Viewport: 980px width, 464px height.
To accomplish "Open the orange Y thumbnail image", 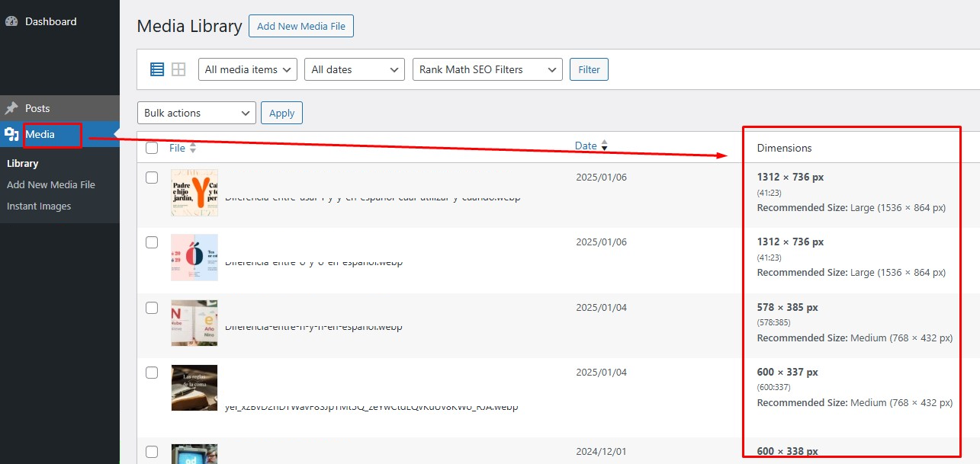I will tap(194, 193).
